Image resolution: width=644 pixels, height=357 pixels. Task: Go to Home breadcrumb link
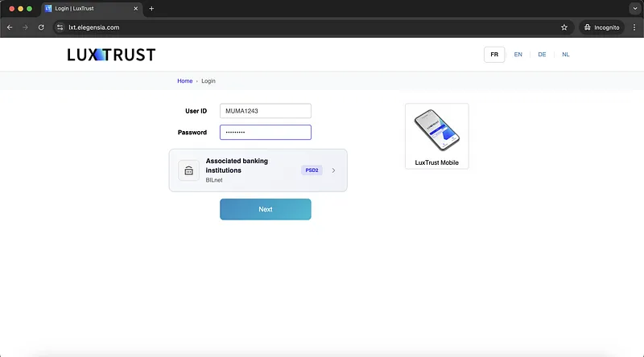pos(185,81)
